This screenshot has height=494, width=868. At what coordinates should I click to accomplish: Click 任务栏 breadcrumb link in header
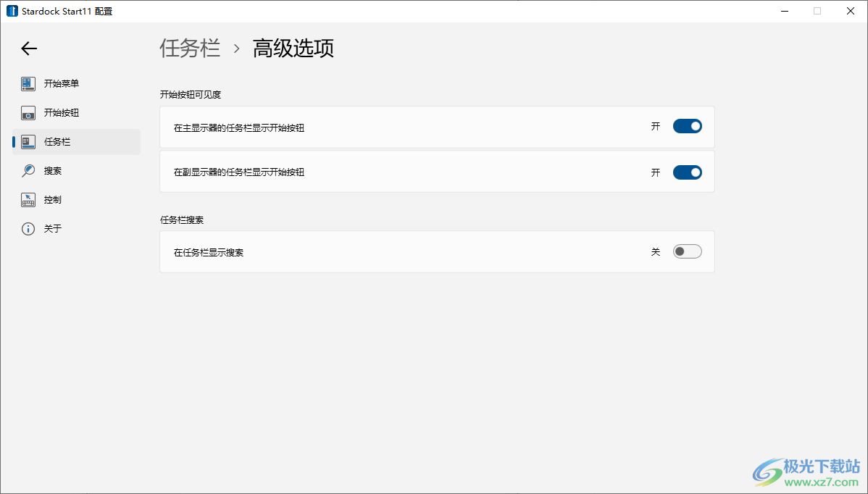click(x=190, y=48)
